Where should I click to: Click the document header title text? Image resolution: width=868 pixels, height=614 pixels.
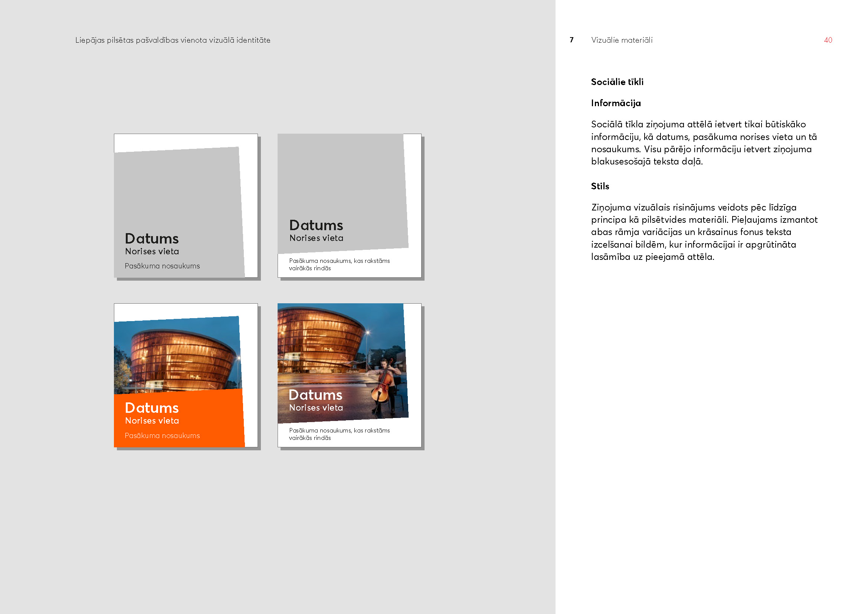[x=173, y=40]
